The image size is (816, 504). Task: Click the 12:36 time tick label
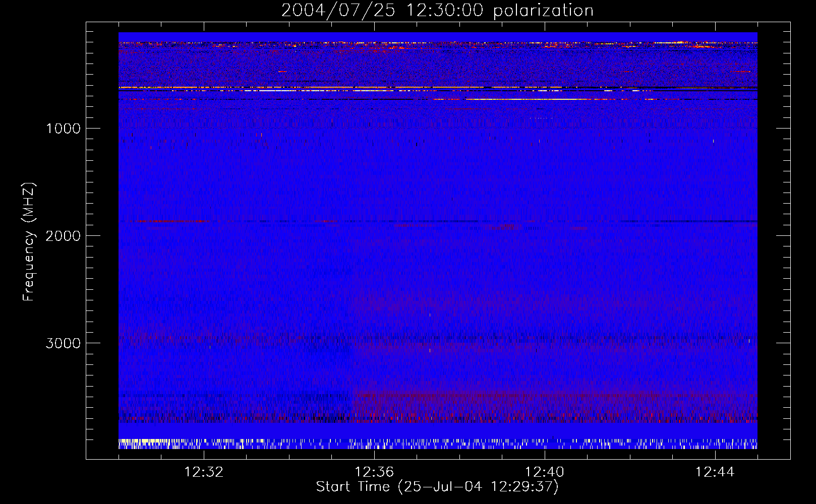click(x=374, y=472)
